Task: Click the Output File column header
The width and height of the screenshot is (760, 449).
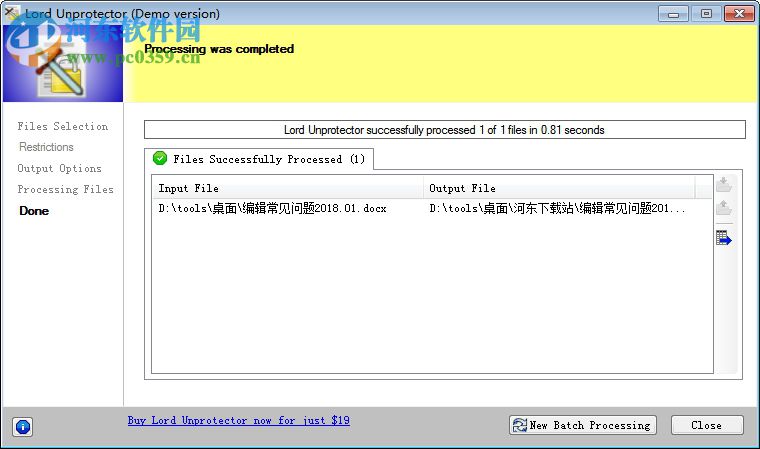Action: pos(559,188)
